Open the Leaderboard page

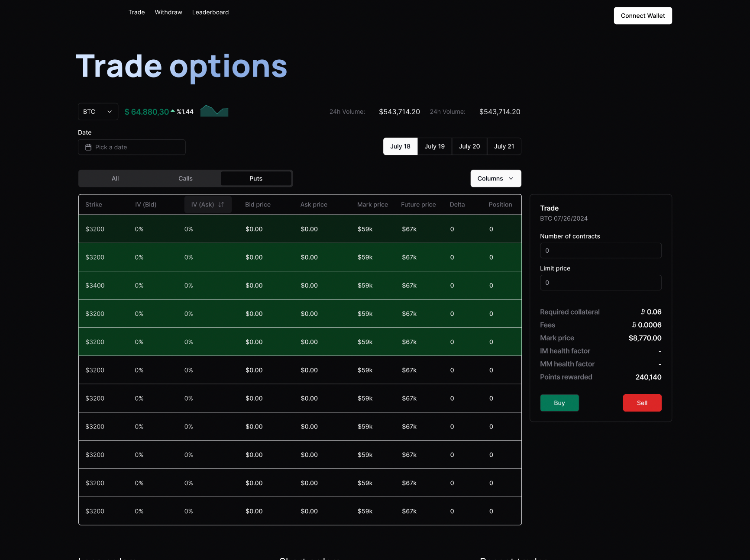pyautogui.click(x=210, y=12)
